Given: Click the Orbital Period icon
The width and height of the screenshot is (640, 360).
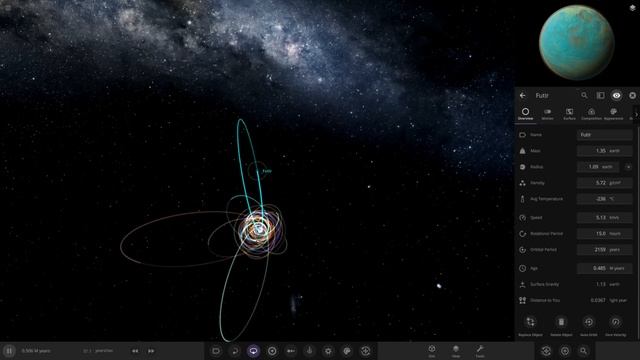Looking at the screenshot, I should (x=522, y=249).
